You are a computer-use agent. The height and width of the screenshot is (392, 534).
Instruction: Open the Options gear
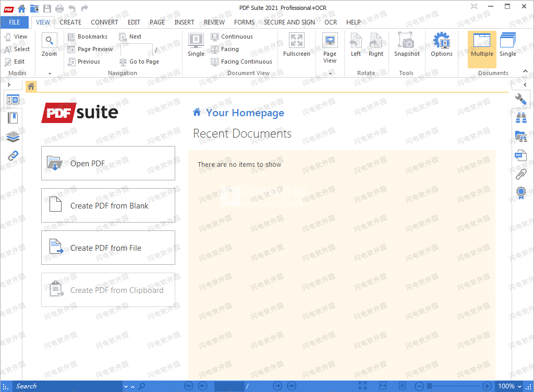[441, 45]
